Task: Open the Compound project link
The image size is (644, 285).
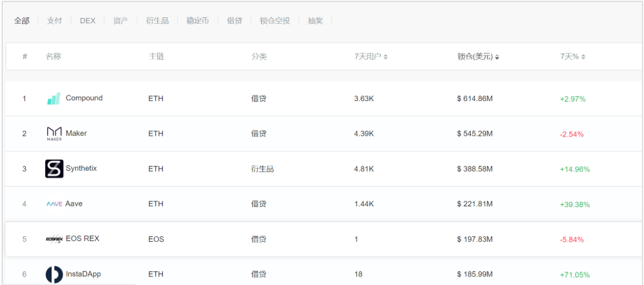Action: click(84, 98)
